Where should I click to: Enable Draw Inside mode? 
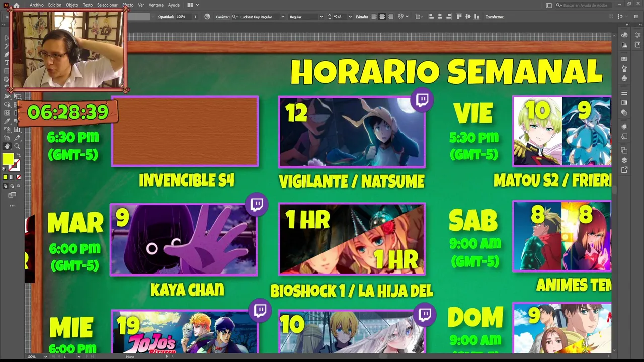pos(19,186)
